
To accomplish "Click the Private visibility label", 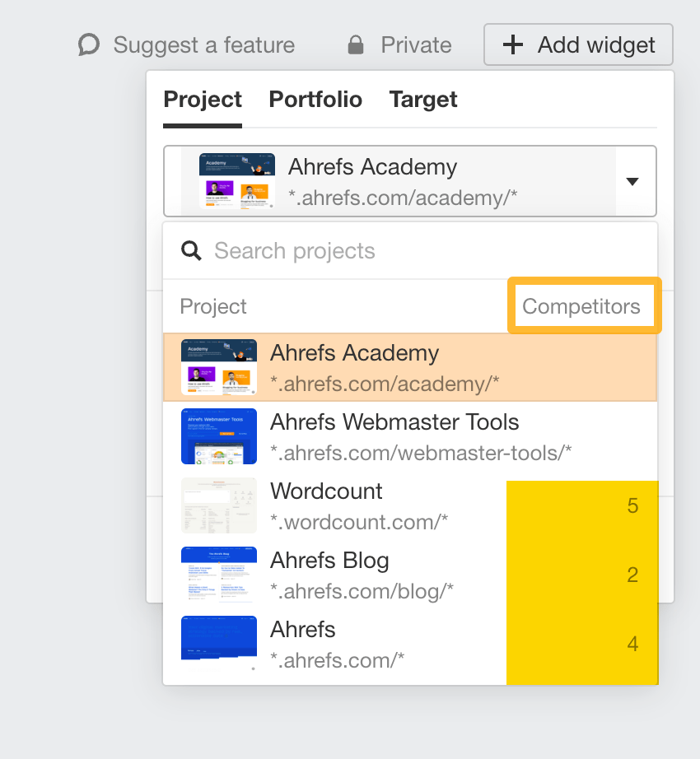I will coord(416,44).
